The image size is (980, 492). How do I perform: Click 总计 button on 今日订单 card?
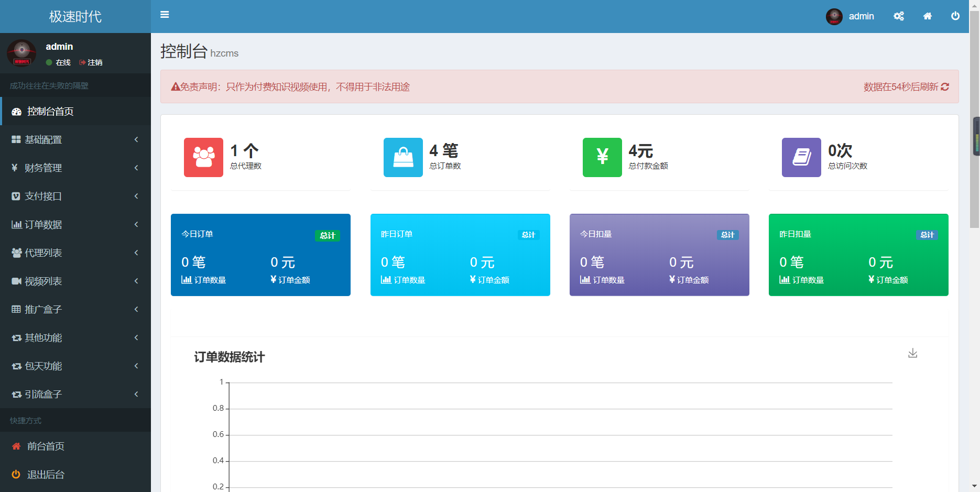328,235
